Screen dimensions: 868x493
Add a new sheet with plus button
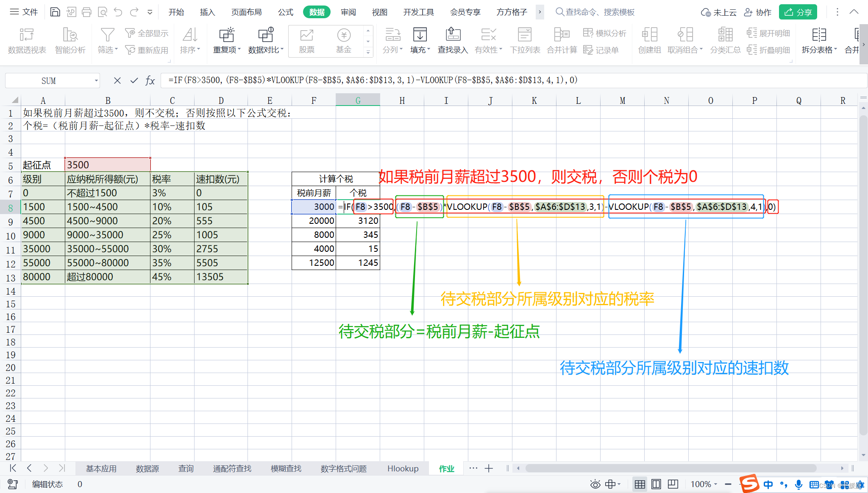(489, 468)
